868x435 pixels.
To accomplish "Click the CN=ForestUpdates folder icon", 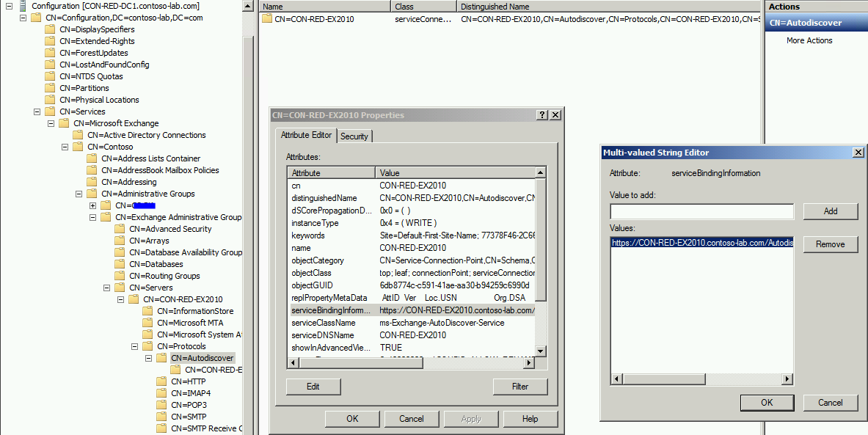I will coord(51,53).
